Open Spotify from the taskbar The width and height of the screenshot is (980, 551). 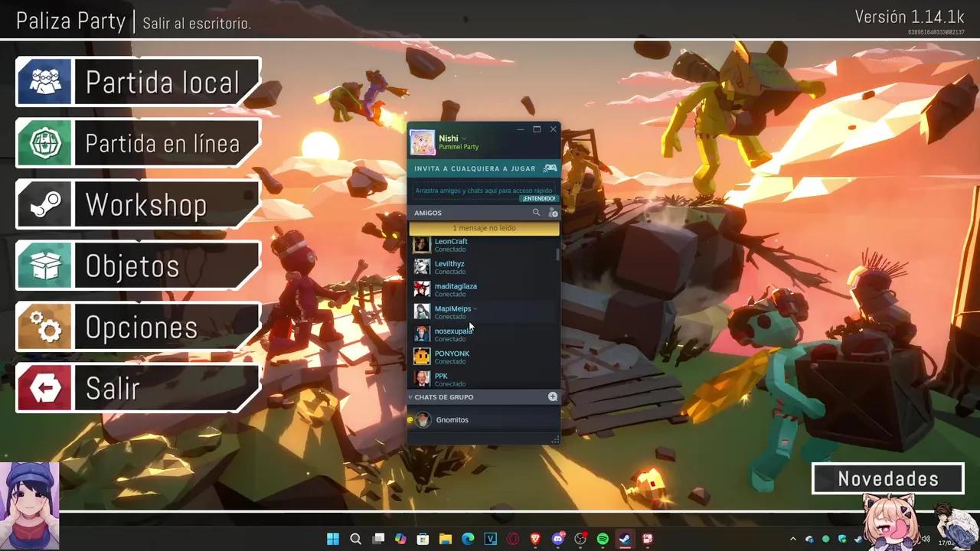pyautogui.click(x=603, y=539)
